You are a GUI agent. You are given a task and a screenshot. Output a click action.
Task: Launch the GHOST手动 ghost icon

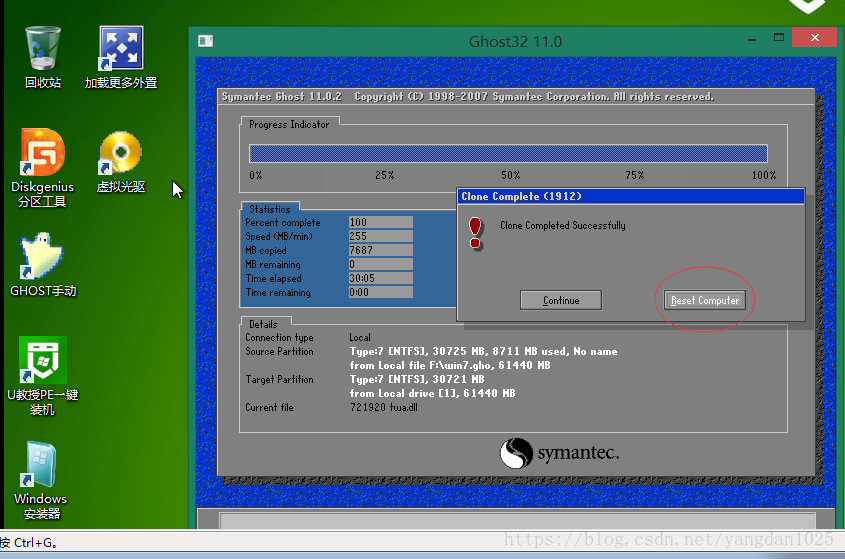43,265
